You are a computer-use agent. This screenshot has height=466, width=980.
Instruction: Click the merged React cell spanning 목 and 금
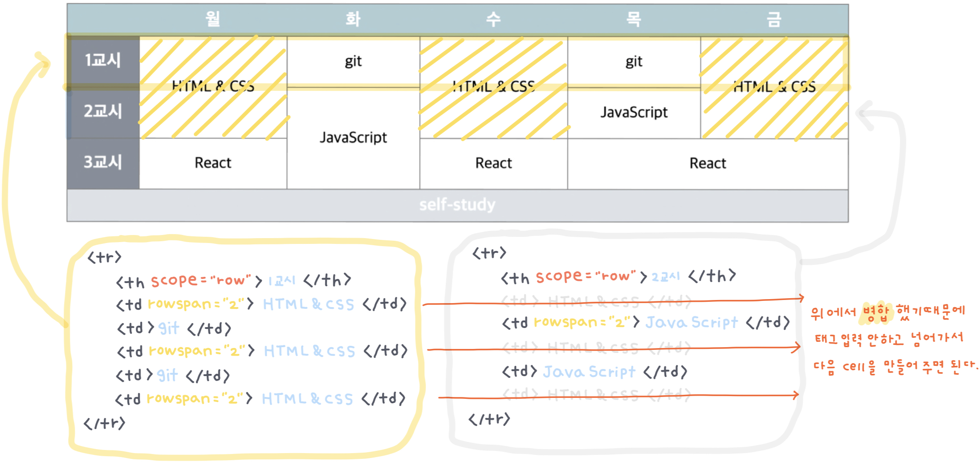(x=708, y=163)
